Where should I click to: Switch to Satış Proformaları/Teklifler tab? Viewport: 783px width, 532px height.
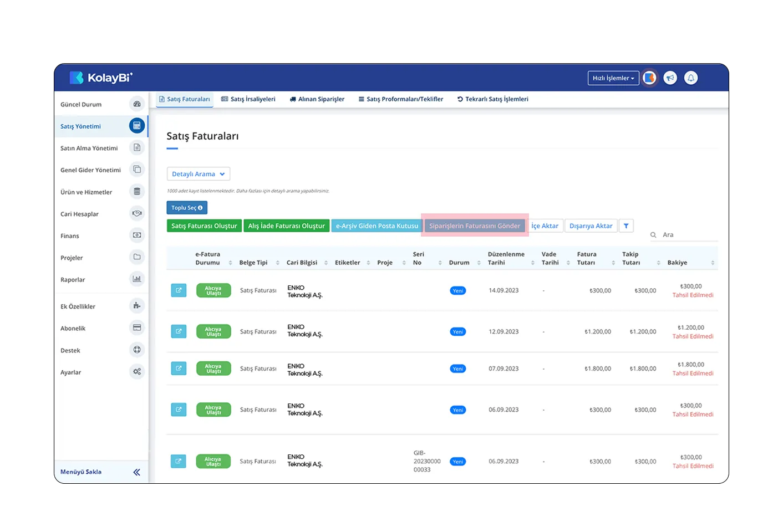(401, 99)
